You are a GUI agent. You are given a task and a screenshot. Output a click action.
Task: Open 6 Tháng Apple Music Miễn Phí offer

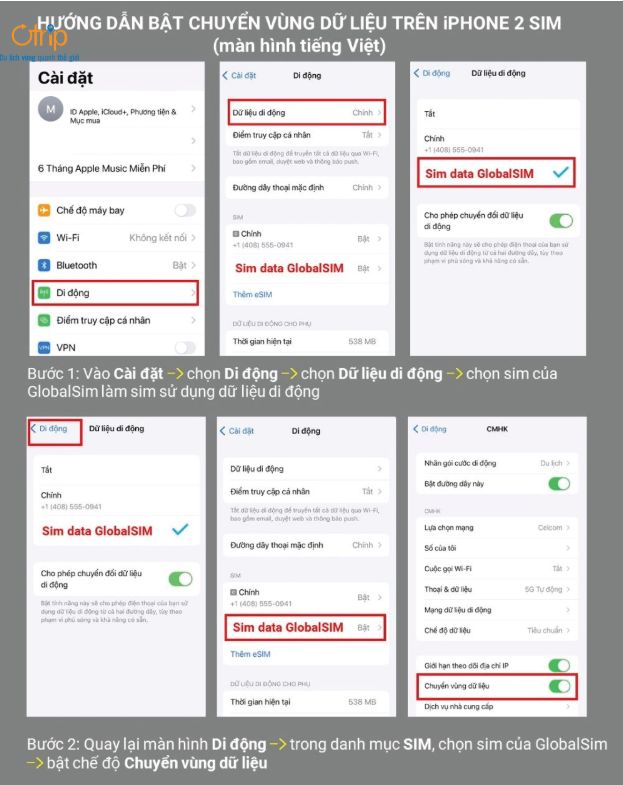coord(117,168)
